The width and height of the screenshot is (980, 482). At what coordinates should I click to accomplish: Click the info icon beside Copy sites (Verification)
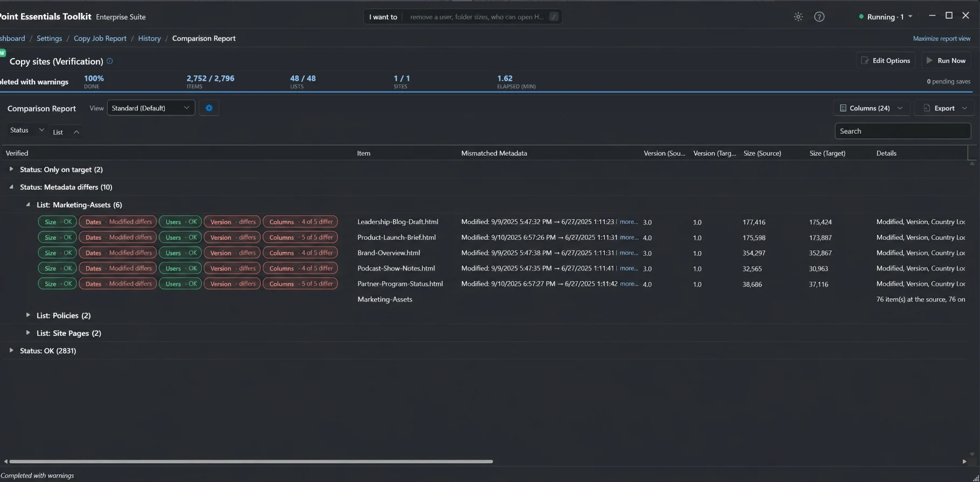[x=110, y=61]
